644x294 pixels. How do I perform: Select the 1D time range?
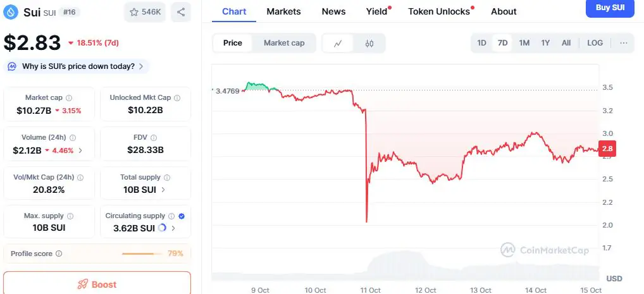(481, 43)
